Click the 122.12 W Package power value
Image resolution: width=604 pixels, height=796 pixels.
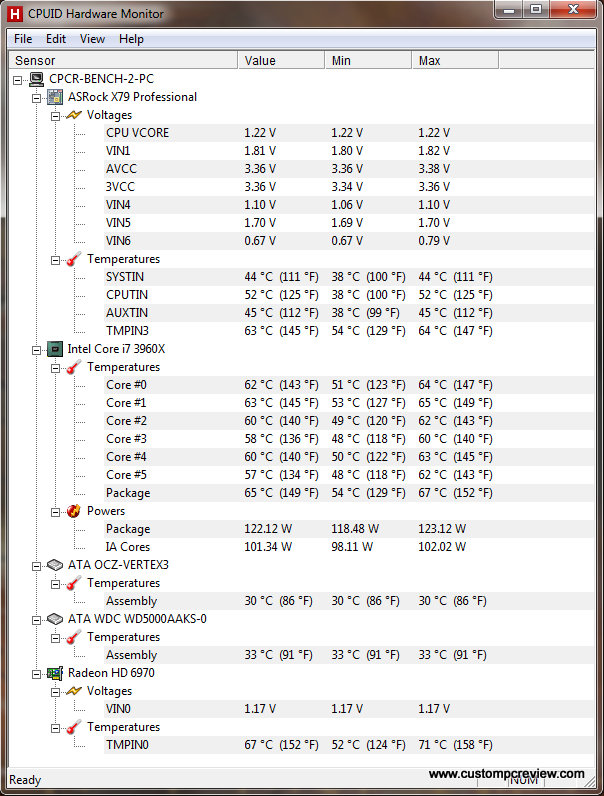tap(268, 529)
